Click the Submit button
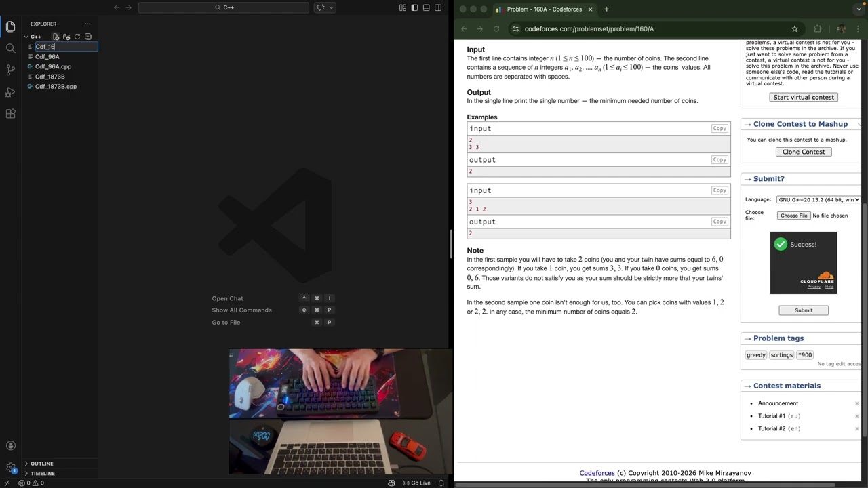 pyautogui.click(x=804, y=310)
